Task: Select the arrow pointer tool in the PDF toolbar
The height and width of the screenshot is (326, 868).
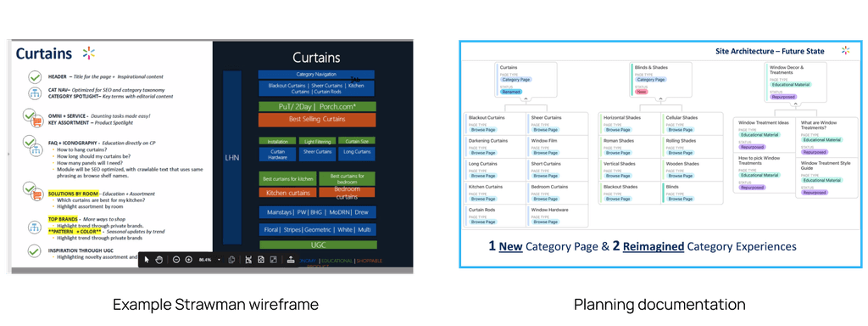Action: pyautogui.click(x=147, y=260)
